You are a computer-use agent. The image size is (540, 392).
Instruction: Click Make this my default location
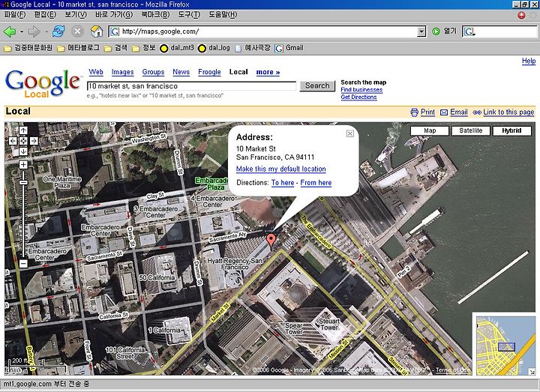pos(281,169)
